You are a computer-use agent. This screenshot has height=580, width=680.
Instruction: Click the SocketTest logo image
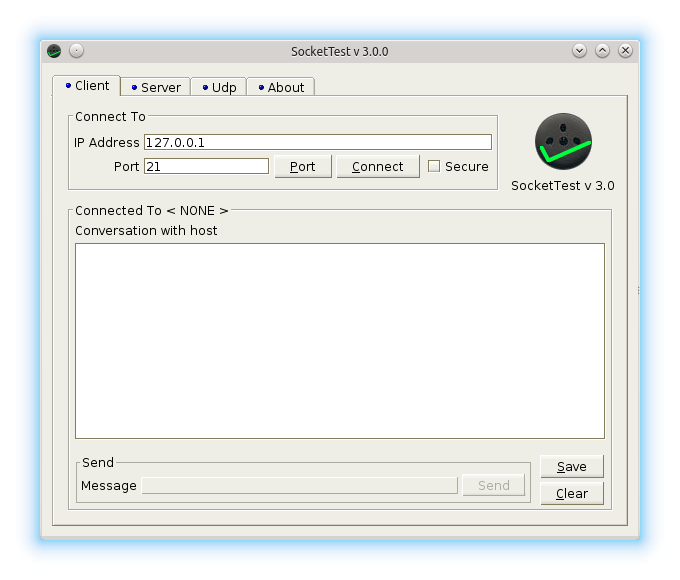(563, 141)
